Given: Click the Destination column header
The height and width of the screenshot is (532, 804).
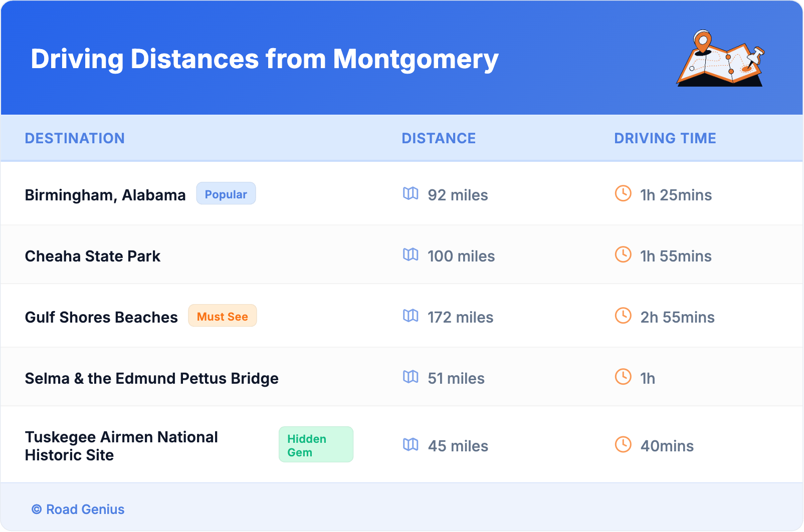Looking at the screenshot, I should pos(75,138).
